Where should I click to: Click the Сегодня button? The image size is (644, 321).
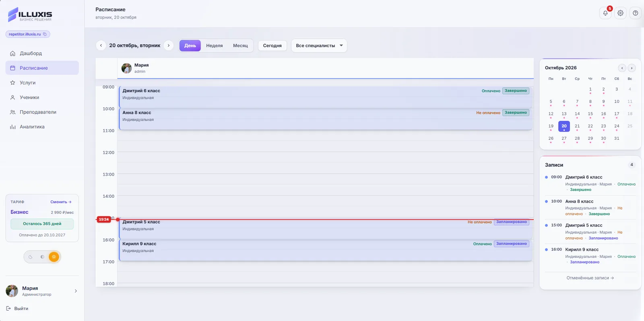coord(272,46)
